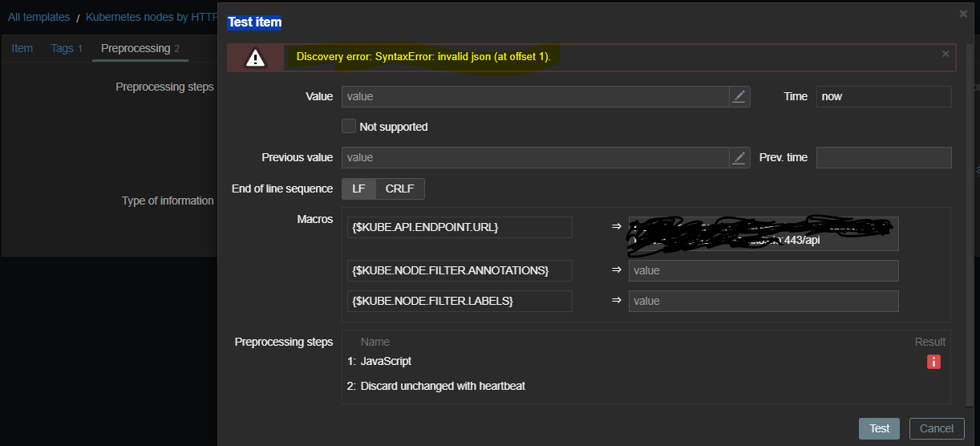
Task: Focus value field for KUBE.NODE.FILTER.ANNOTATIONS macro
Action: [x=763, y=270]
